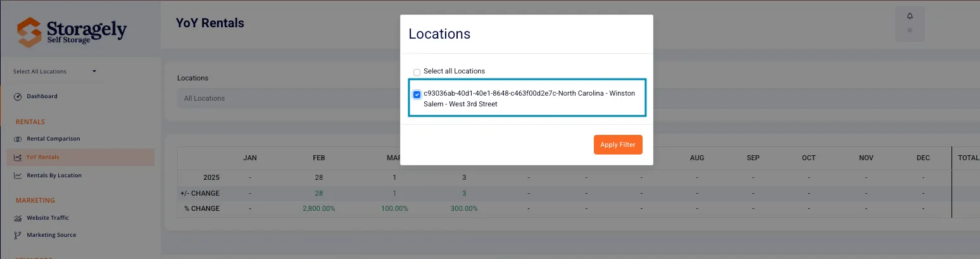Click the FEB column header

click(x=319, y=158)
